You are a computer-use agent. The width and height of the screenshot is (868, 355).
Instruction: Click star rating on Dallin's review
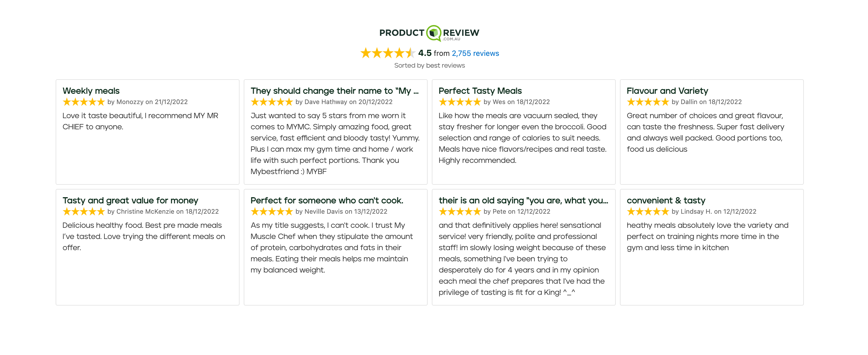[x=648, y=102]
